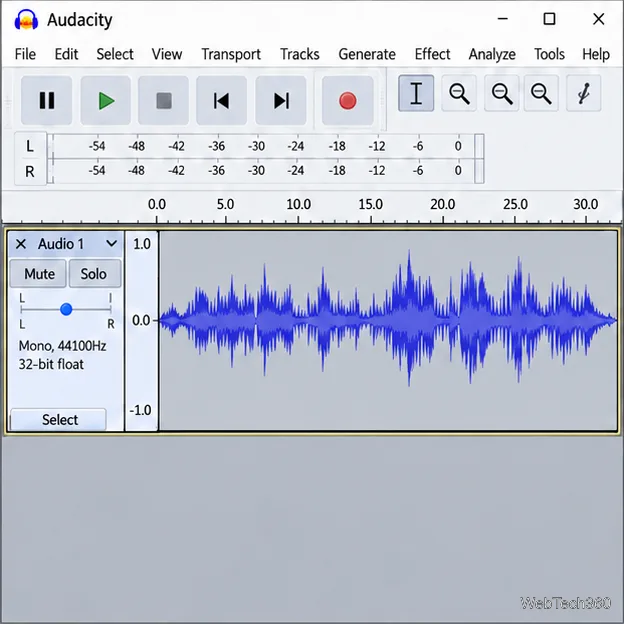Click the 30.0 mark on the timeline ruler
The image size is (624, 624).
(585, 204)
